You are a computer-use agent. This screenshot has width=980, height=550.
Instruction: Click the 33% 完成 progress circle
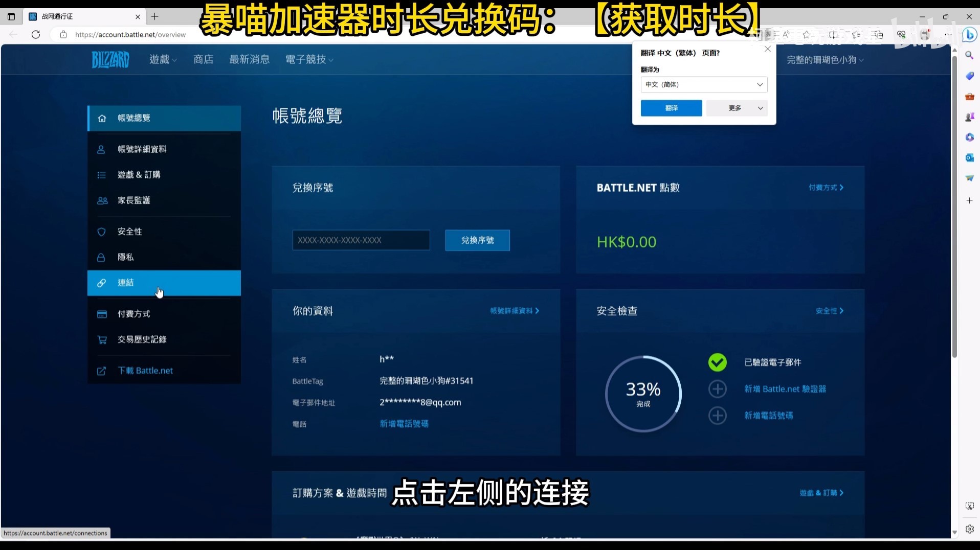(x=643, y=394)
